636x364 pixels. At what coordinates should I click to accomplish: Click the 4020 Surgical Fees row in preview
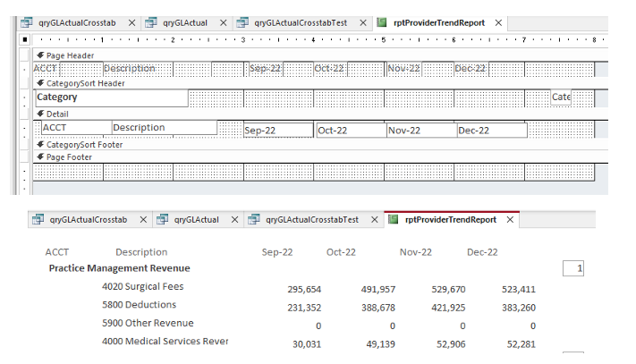tap(143, 287)
